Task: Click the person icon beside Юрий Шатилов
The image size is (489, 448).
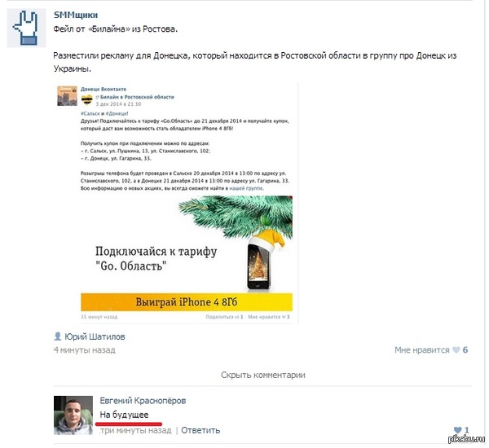Action: point(57,336)
